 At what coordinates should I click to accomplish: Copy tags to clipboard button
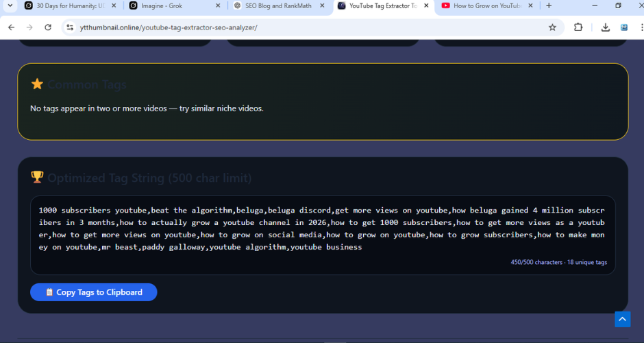94,292
